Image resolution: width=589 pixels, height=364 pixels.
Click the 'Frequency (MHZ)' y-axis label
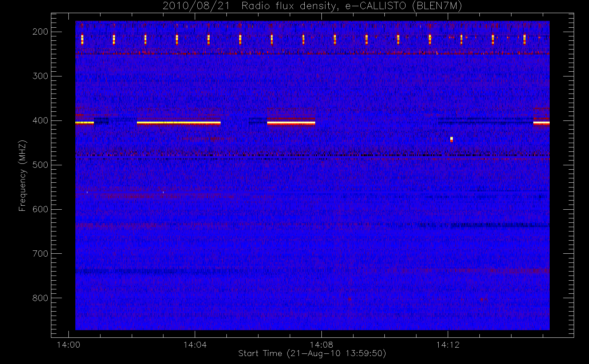23,175
